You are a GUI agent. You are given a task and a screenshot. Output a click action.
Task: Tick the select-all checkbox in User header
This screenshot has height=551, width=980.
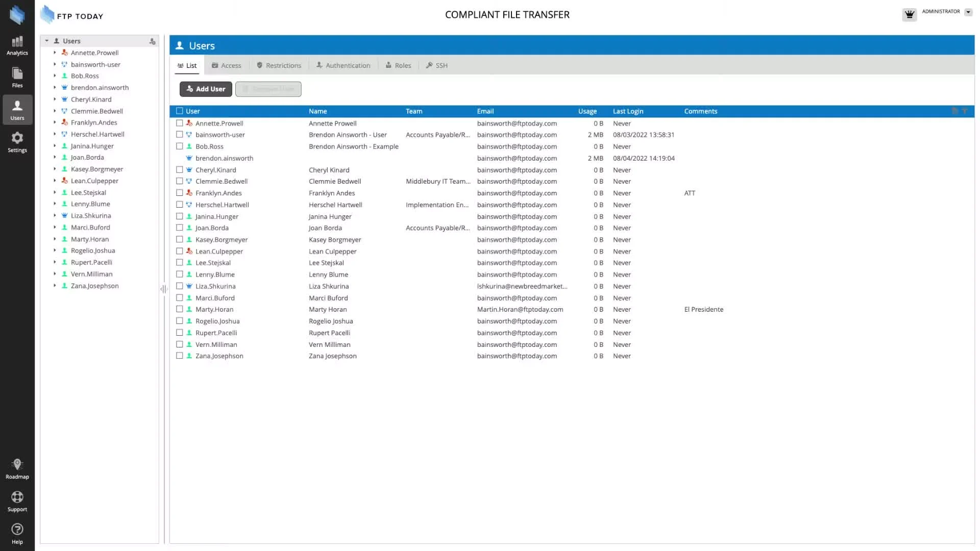tap(180, 111)
